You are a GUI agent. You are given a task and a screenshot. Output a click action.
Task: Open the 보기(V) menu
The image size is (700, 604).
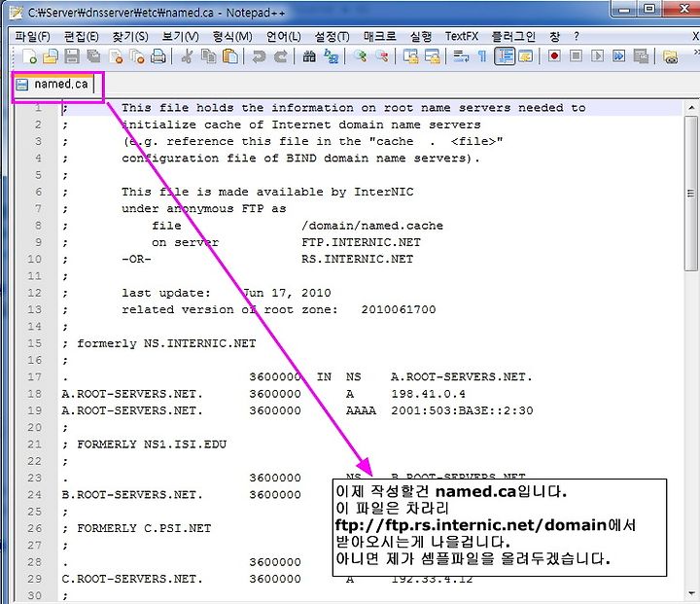pos(180,37)
